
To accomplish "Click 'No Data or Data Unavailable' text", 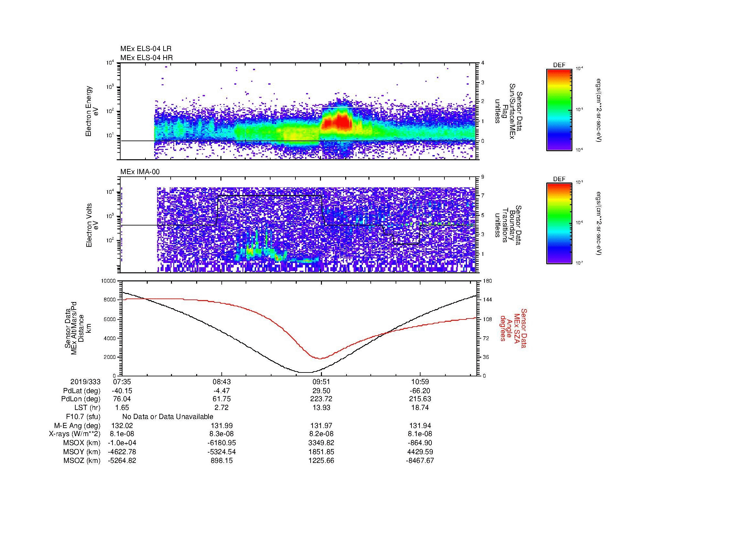I will coord(168,416).
